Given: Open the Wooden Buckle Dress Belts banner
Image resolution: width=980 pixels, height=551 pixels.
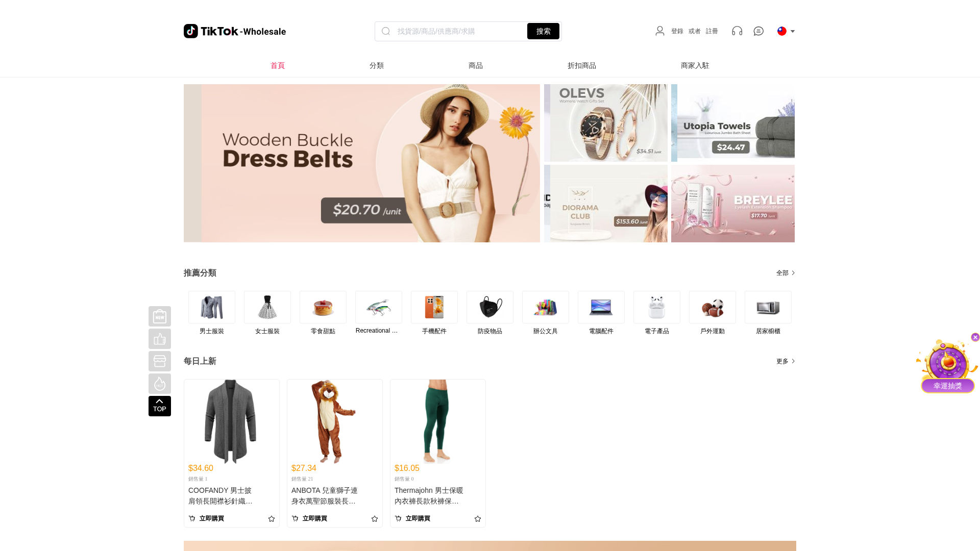Looking at the screenshot, I should tap(362, 163).
